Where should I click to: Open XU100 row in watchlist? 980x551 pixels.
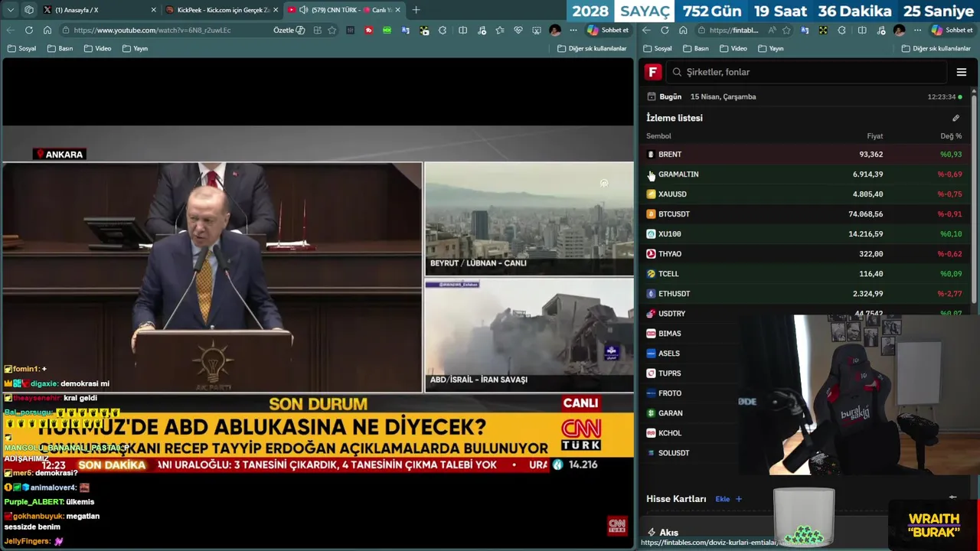click(x=806, y=233)
